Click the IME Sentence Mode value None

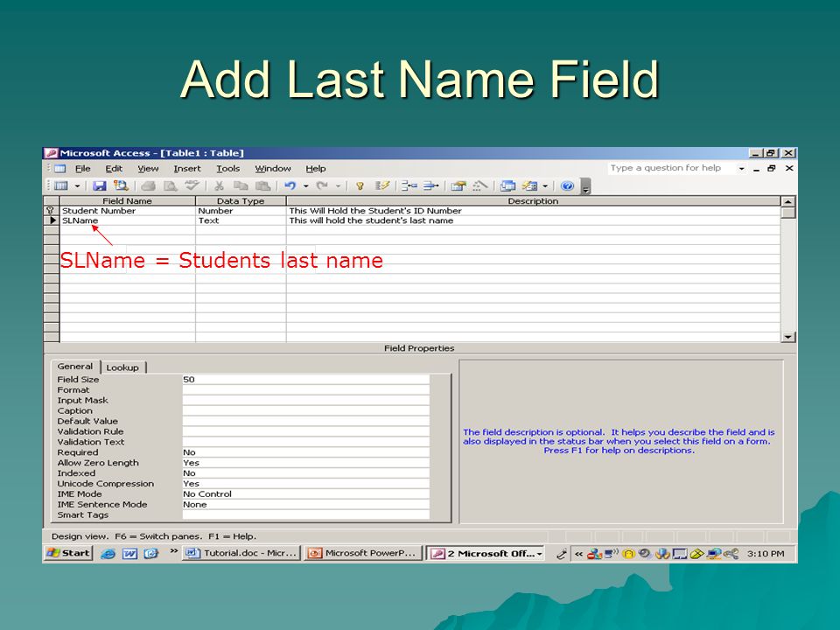[x=306, y=504]
